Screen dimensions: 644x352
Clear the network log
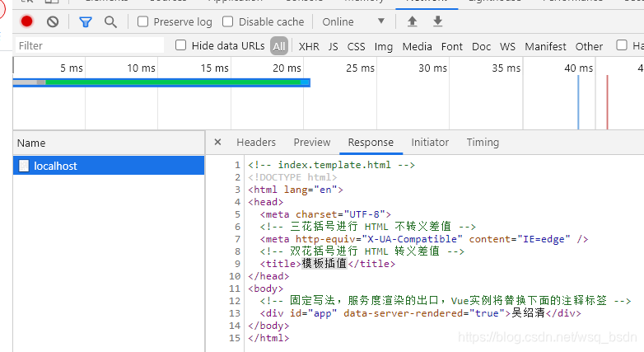pyautogui.click(x=53, y=21)
